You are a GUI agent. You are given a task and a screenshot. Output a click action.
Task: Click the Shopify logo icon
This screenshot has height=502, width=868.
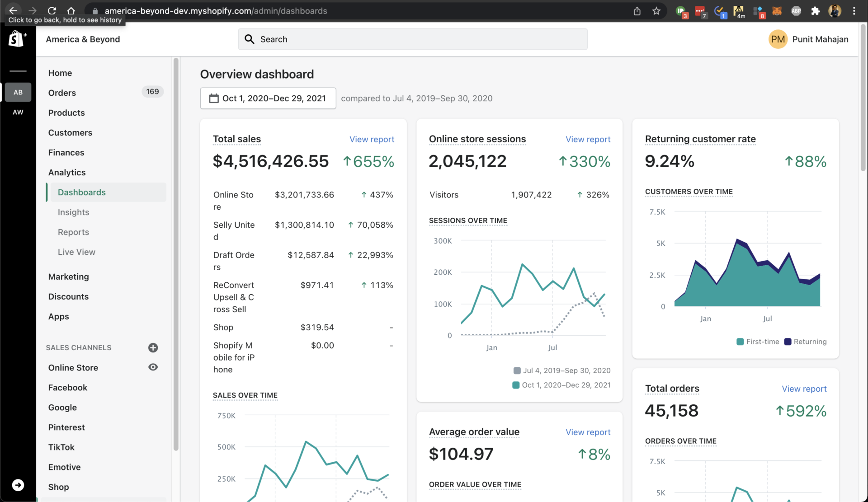[18, 39]
